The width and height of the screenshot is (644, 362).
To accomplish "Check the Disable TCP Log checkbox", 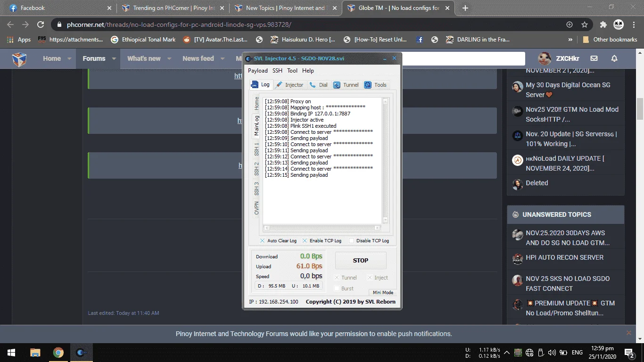I will (x=351, y=241).
